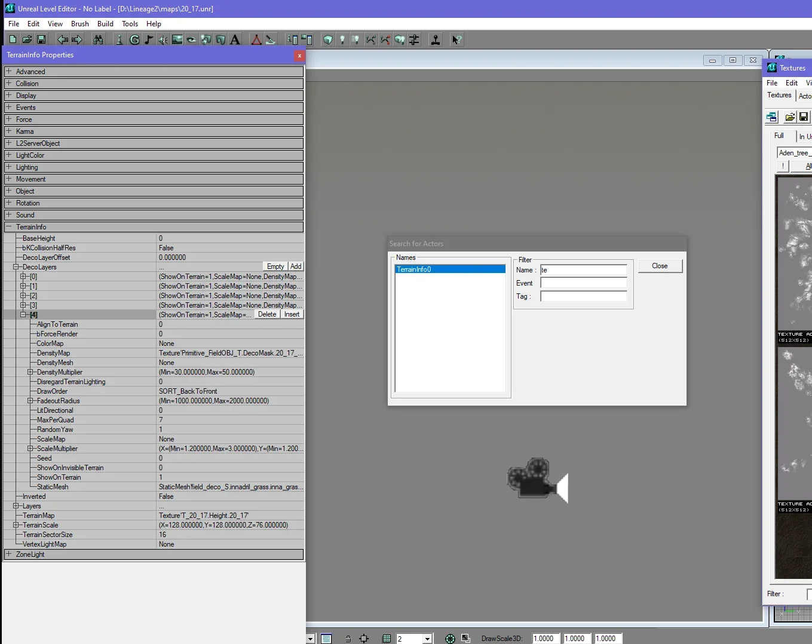812x644 pixels.
Task: Click the binoculars Search for Actors icon
Action: click(x=99, y=39)
